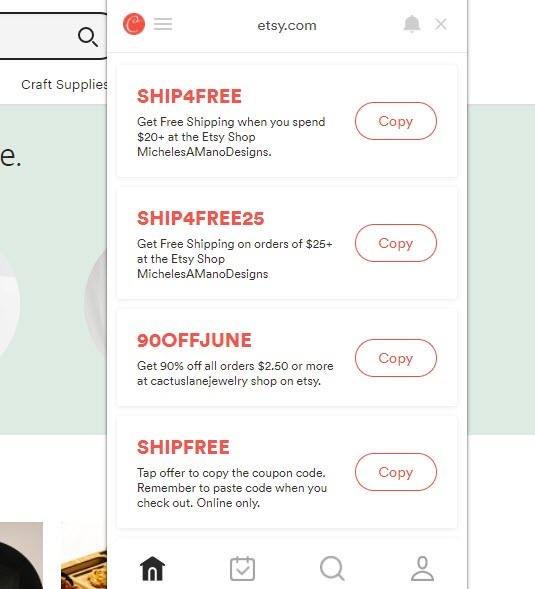Click the SHIPFREE offer card text
The image size is (535, 589).
click(232, 488)
